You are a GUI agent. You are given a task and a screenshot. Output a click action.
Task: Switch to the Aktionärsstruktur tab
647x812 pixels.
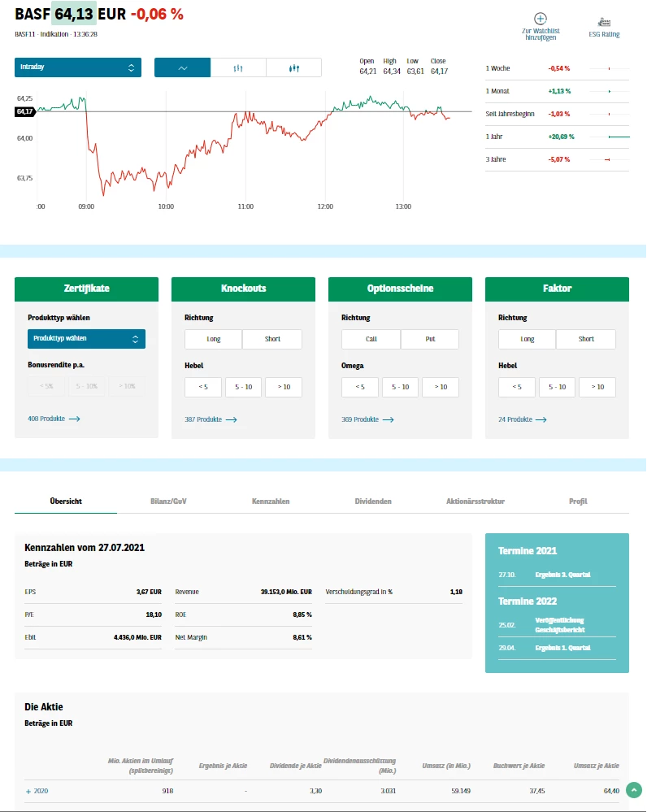coord(475,502)
